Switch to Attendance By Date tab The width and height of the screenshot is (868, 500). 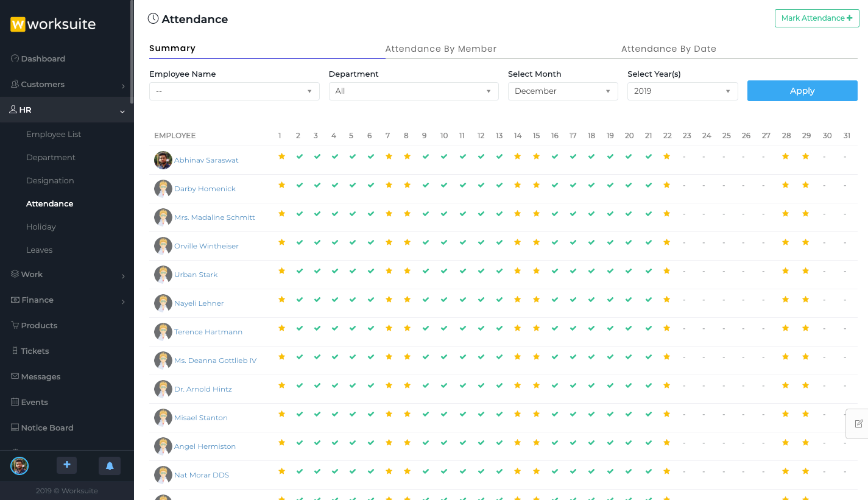point(669,49)
